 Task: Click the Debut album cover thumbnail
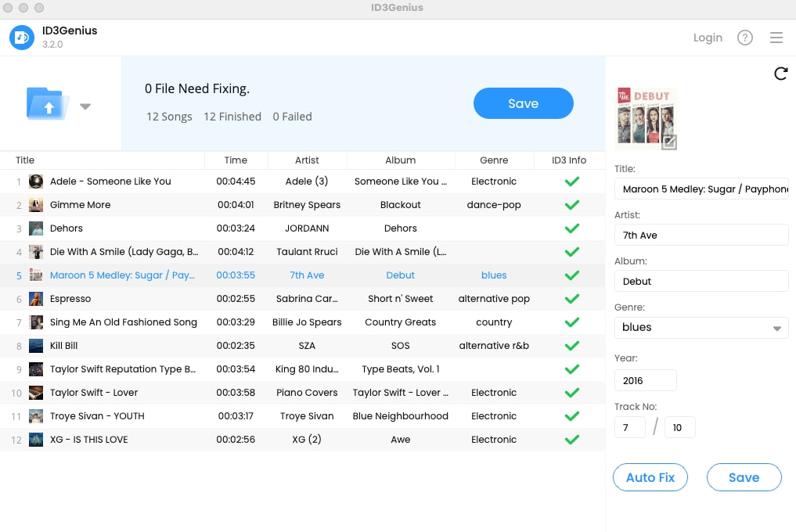click(645, 118)
